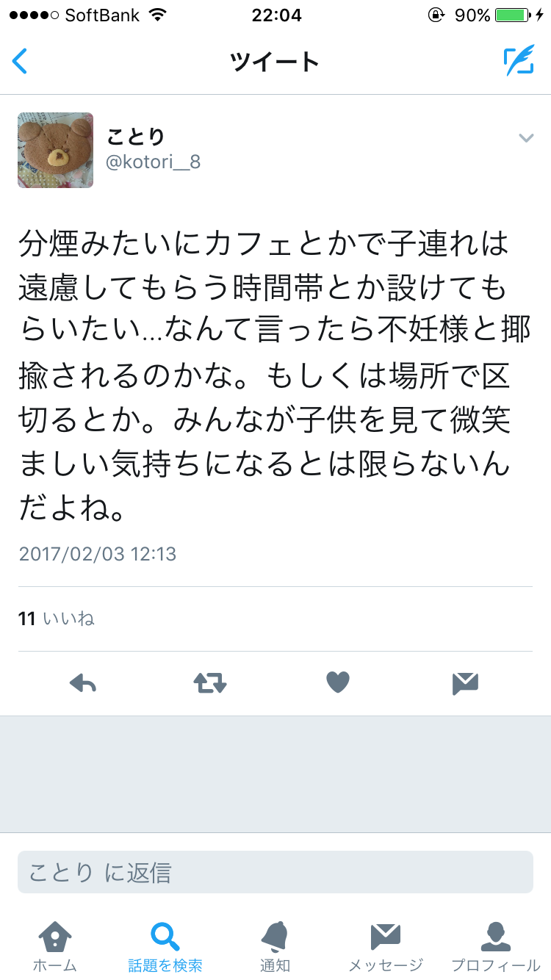Tap the display name ことり

136,136
